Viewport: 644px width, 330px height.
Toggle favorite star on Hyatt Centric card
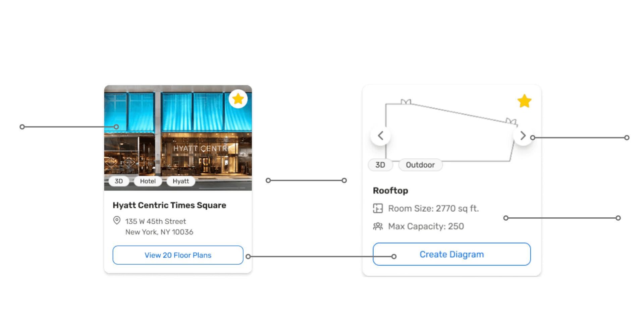238,99
